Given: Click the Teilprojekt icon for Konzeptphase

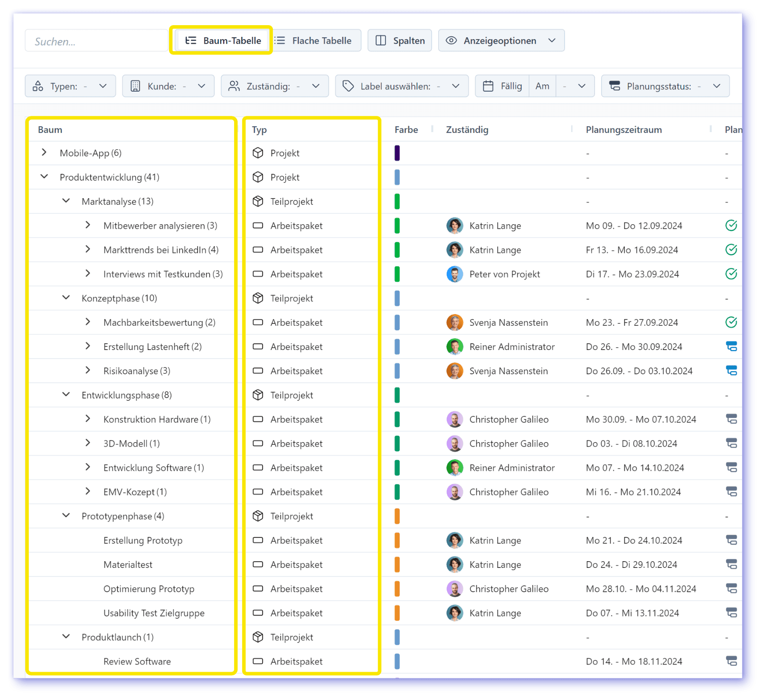Looking at the screenshot, I should click(258, 298).
